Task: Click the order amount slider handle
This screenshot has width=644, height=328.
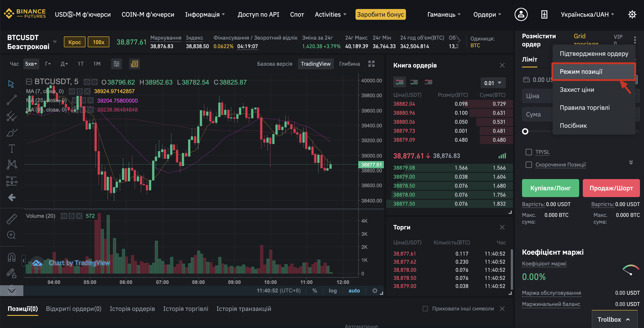Action: (525, 131)
